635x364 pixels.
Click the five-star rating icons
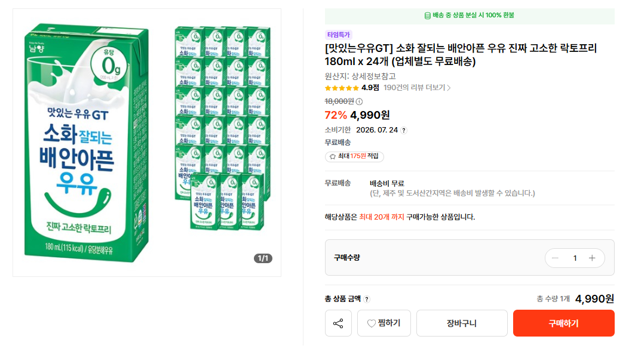click(342, 88)
